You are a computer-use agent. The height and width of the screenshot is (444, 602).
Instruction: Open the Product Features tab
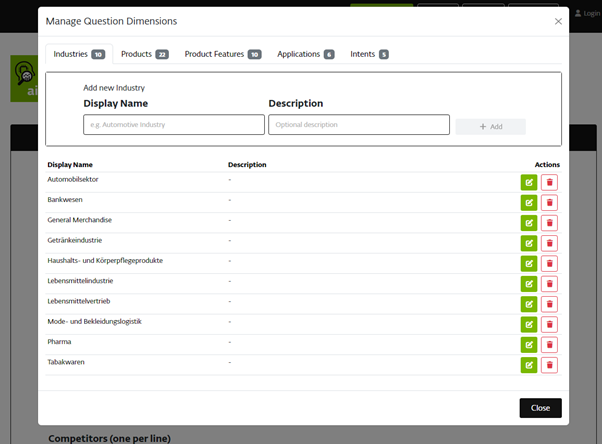[222, 54]
